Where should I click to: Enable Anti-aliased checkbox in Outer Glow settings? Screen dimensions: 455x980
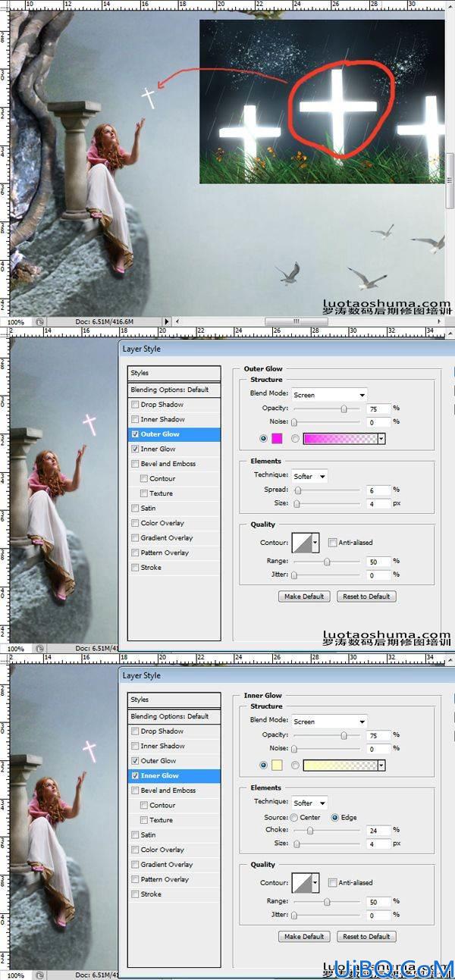click(333, 543)
